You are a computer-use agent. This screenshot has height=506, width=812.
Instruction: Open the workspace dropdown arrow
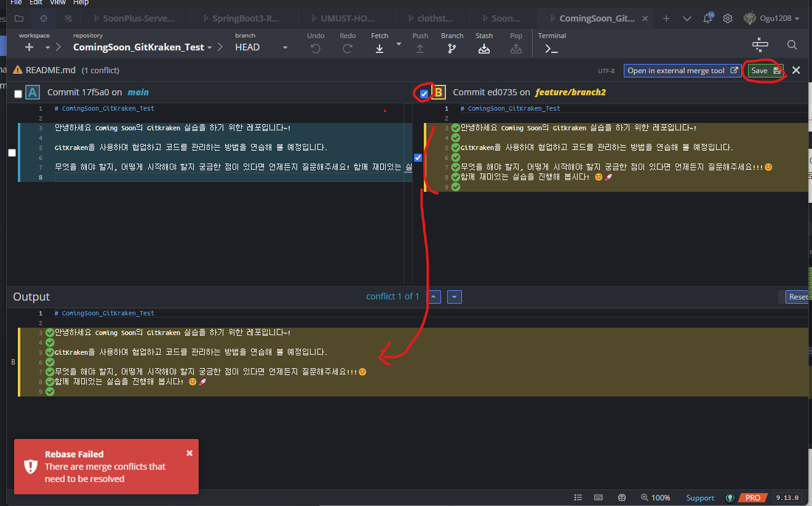coord(47,47)
